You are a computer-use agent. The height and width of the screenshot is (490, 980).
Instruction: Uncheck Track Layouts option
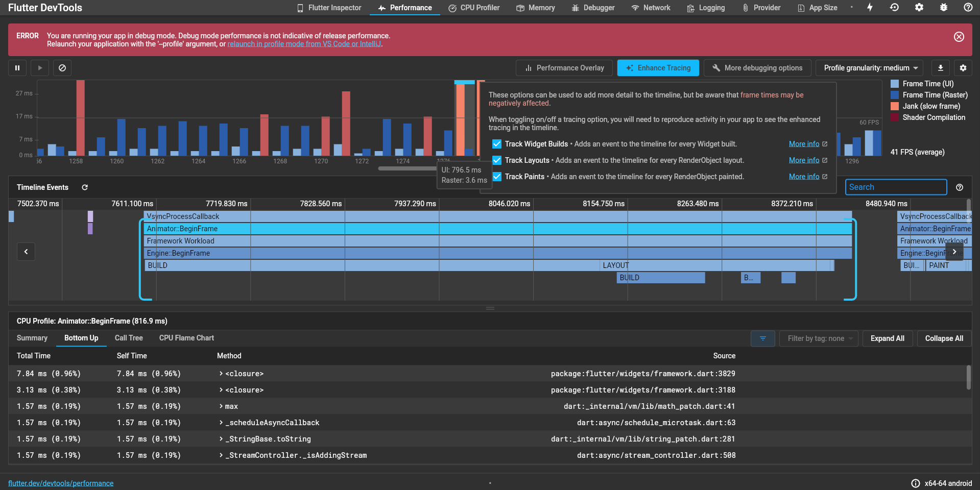[x=496, y=160]
